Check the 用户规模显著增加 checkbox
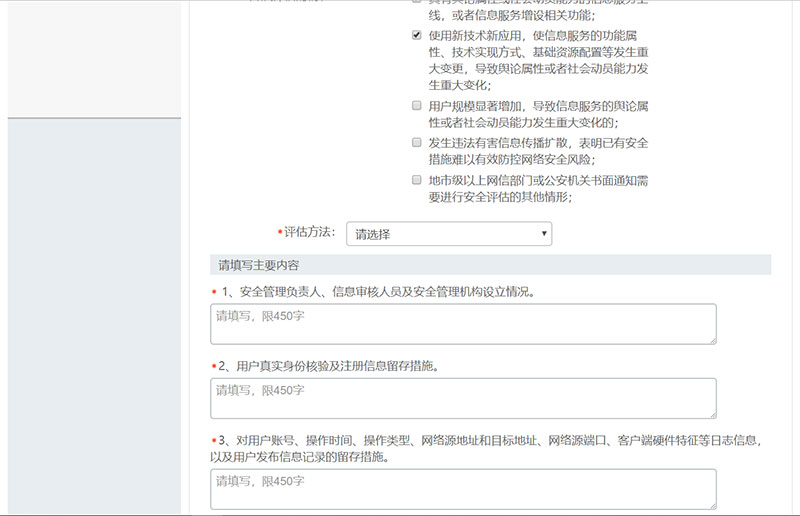The width and height of the screenshot is (800, 516). 417,106
